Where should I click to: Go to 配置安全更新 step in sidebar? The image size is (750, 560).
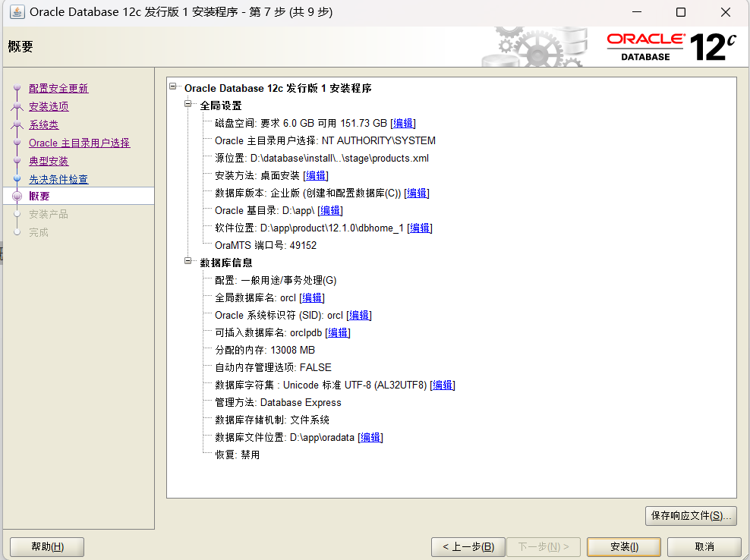click(x=58, y=89)
